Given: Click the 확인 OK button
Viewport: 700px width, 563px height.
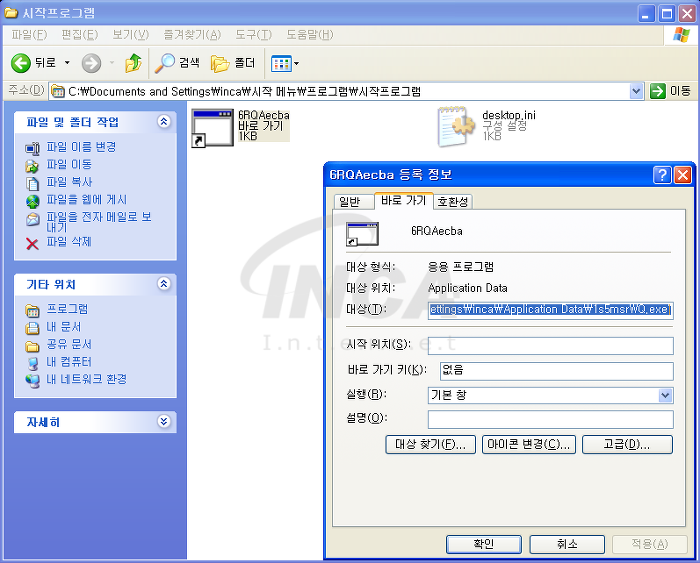Looking at the screenshot, I should [x=483, y=544].
